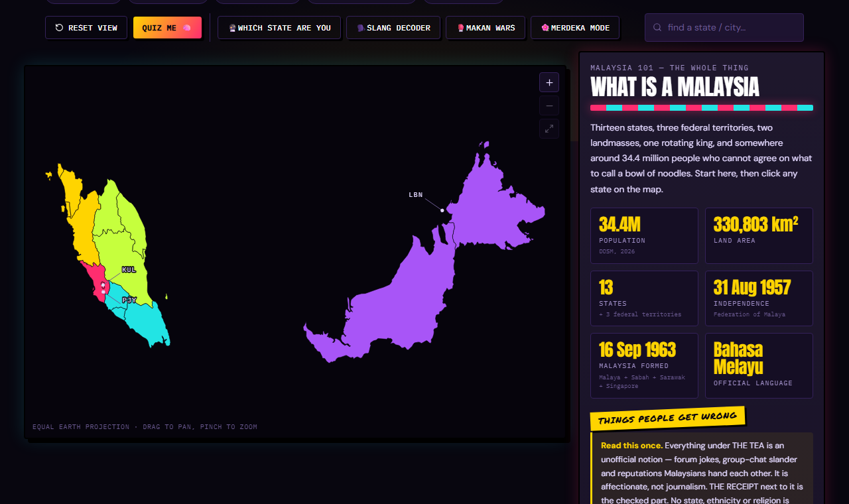Viewport: 849px width, 504px height.
Task: Focus the find a state / city search field
Action: click(x=724, y=28)
